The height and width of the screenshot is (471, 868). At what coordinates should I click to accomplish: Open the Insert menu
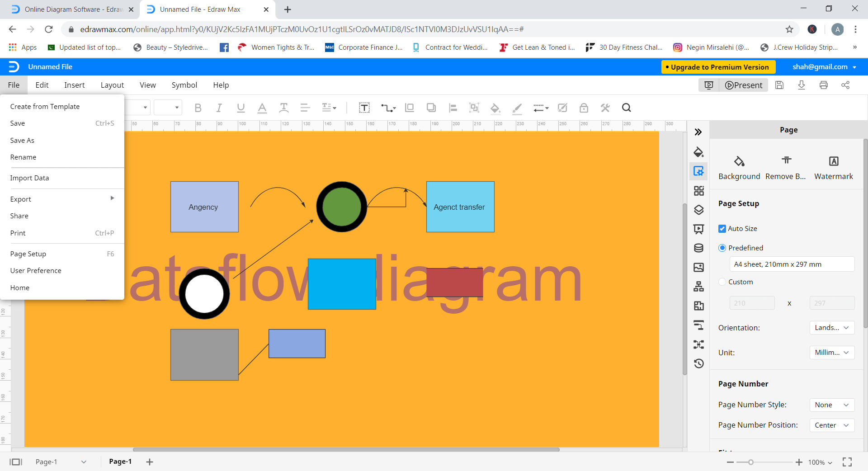74,85
